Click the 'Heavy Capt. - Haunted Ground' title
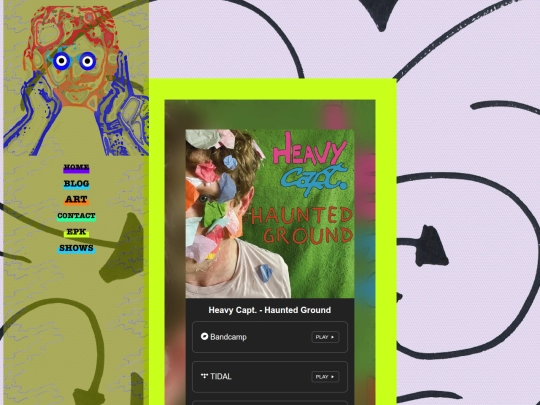Viewport: 540px width, 405px height. point(270,310)
